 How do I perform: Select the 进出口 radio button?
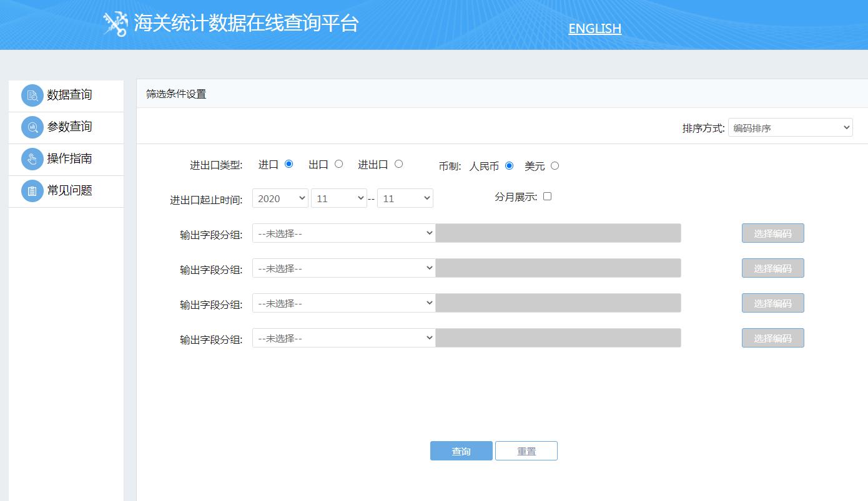point(398,163)
